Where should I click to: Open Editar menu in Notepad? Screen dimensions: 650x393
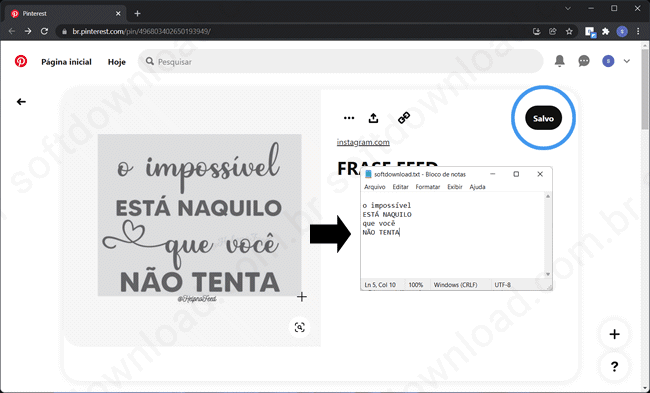click(400, 187)
